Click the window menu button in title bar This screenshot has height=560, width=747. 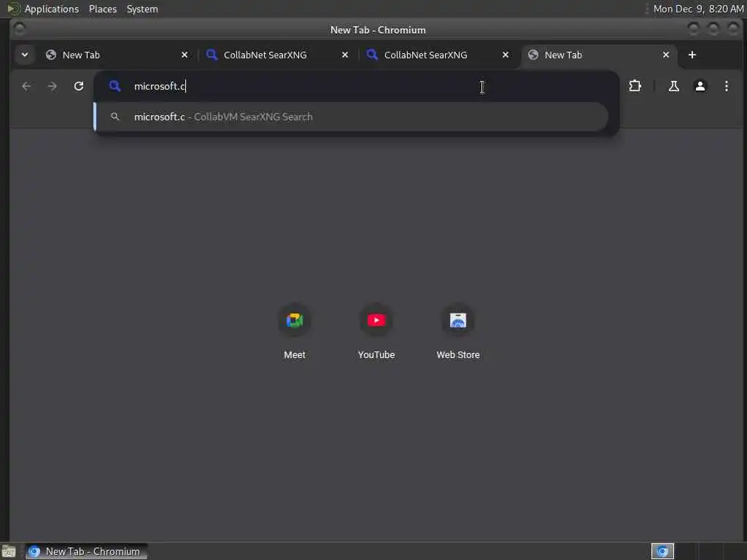[x=20, y=29]
